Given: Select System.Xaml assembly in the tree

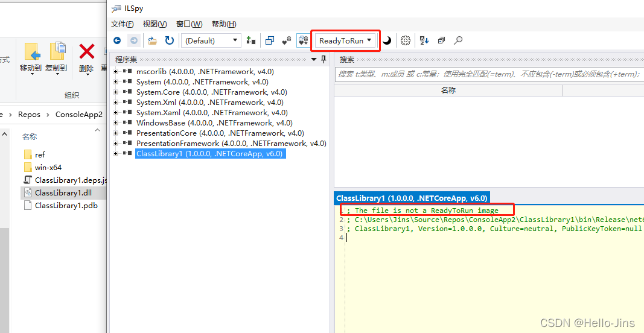Looking at the screenshot, I should point(212,112).
